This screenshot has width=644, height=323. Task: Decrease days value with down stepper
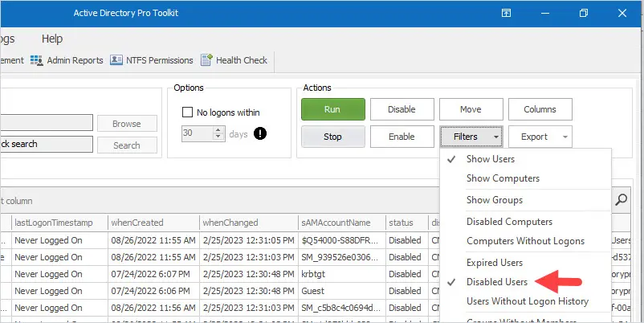pos(218,137)
